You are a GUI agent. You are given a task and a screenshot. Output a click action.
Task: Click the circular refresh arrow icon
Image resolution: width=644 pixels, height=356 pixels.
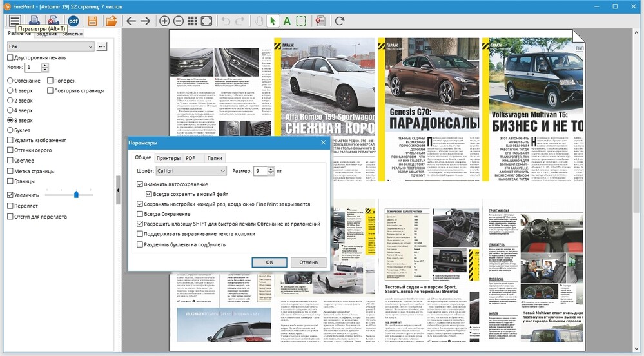(340, 21)
